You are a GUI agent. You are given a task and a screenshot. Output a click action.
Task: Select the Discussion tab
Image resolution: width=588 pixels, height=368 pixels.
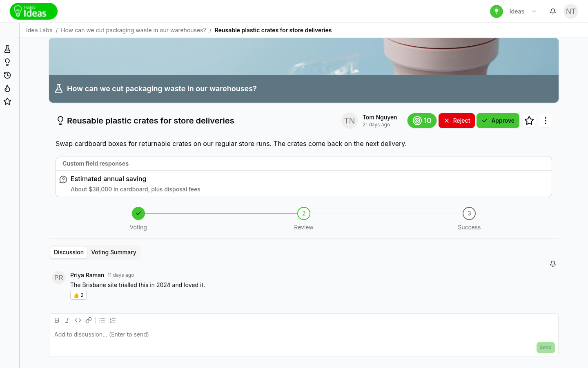69,252
